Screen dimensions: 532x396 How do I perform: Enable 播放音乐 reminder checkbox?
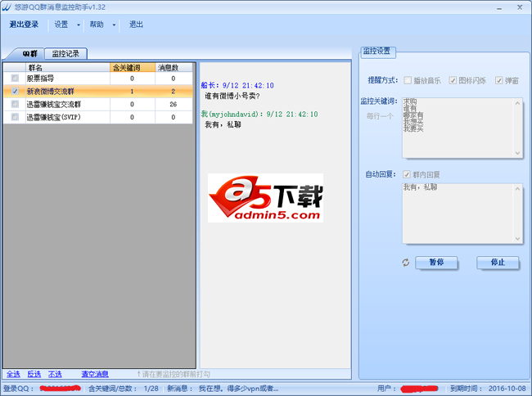click(408, 80)
